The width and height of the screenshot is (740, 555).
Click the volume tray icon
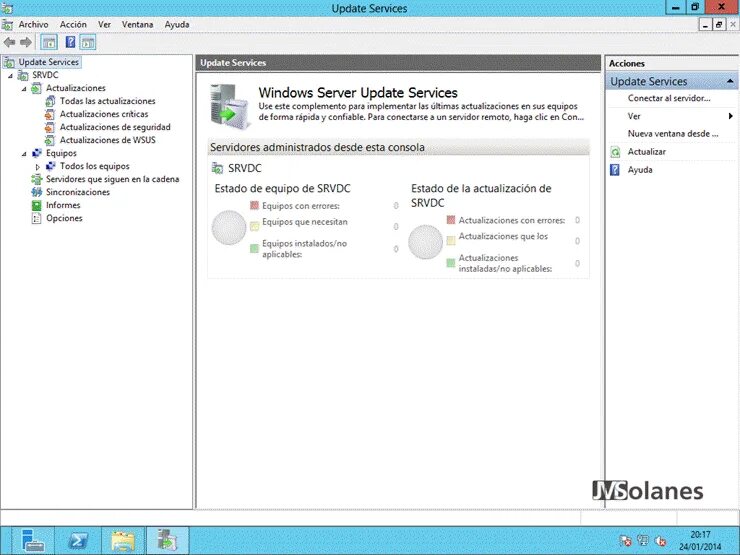pyautogui.click(x=661, y=541)
